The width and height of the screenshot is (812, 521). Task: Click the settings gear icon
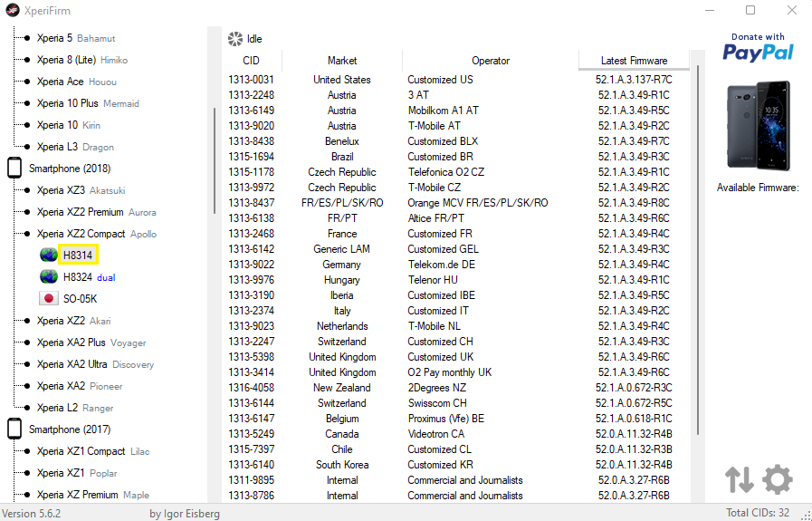click(x=777, y=479)
